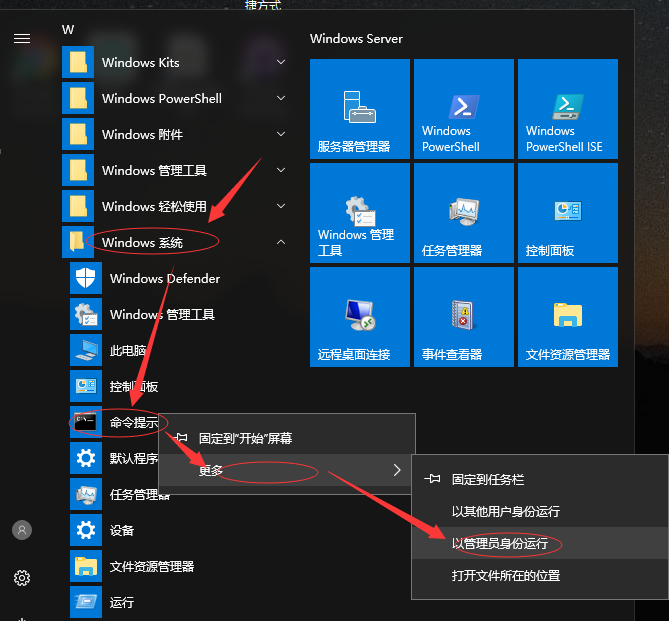Expand the Windows 附件 chevron

pos(281,134)
